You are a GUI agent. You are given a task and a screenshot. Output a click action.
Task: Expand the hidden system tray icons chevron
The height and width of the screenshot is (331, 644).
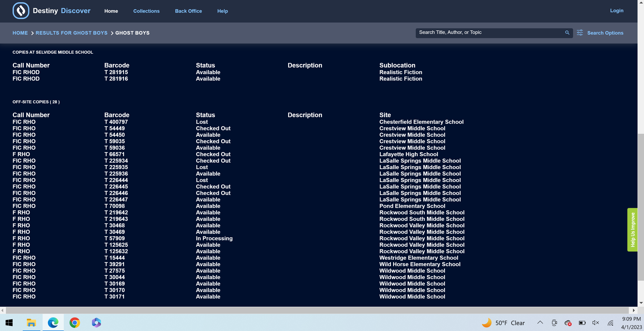coord(540,322)
